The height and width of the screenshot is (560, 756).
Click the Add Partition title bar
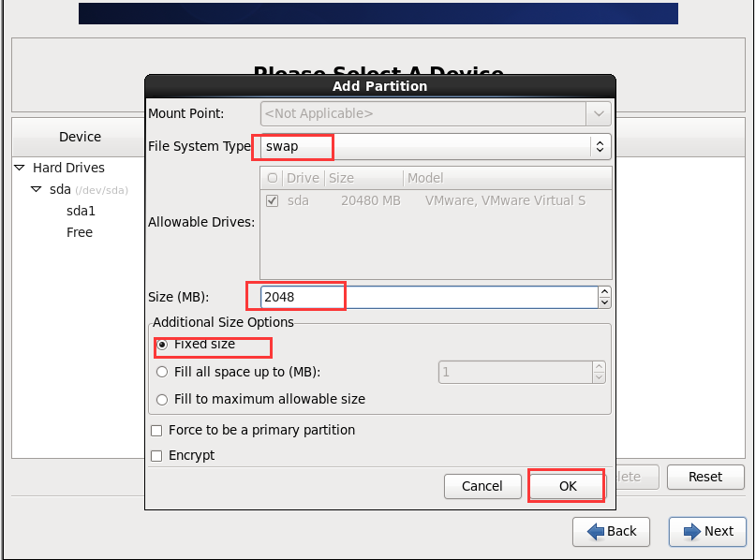tap(380, 86)
